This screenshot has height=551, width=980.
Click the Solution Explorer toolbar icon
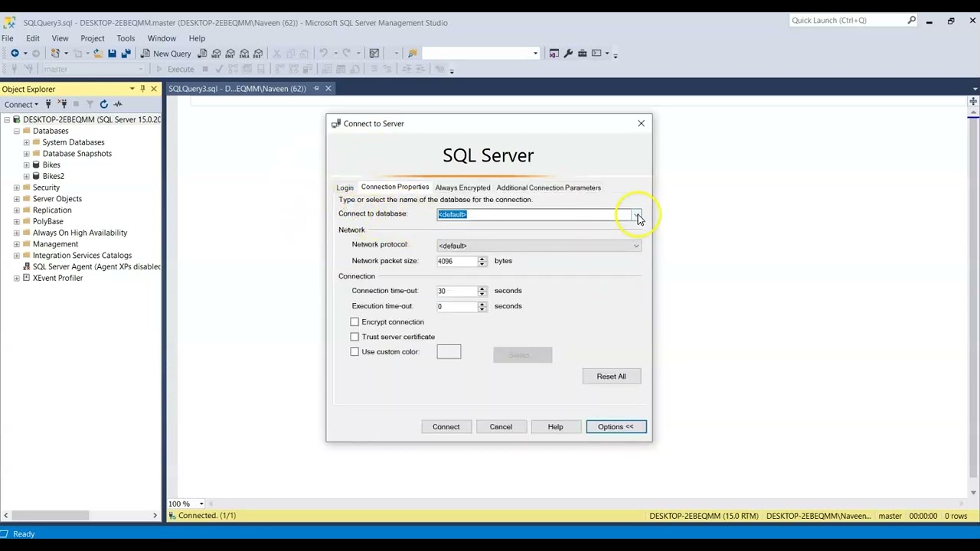click(554, 54)
